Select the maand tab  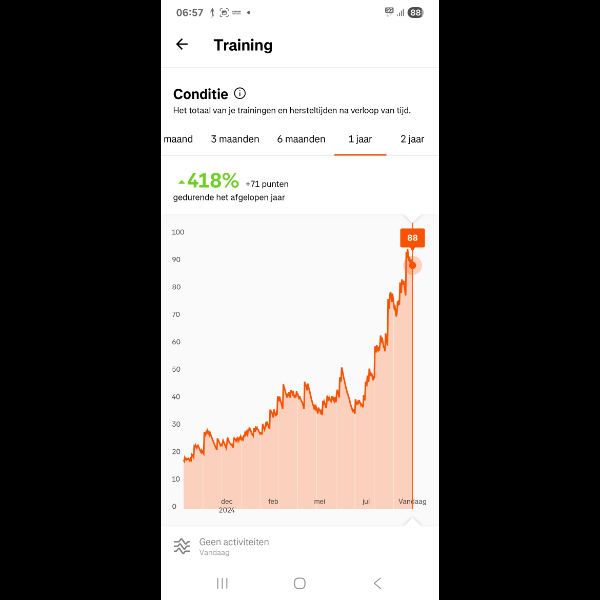pos(178,139)
